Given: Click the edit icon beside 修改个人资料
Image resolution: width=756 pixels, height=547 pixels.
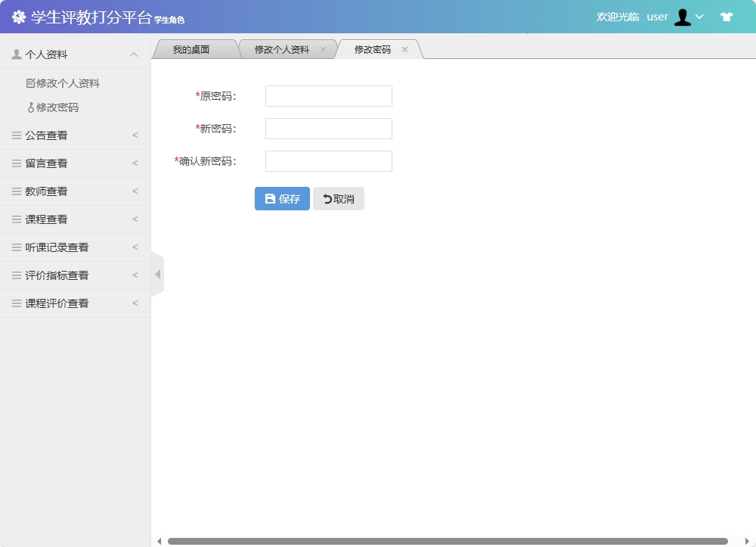Looking at the screenshot, I should point(31,82).
